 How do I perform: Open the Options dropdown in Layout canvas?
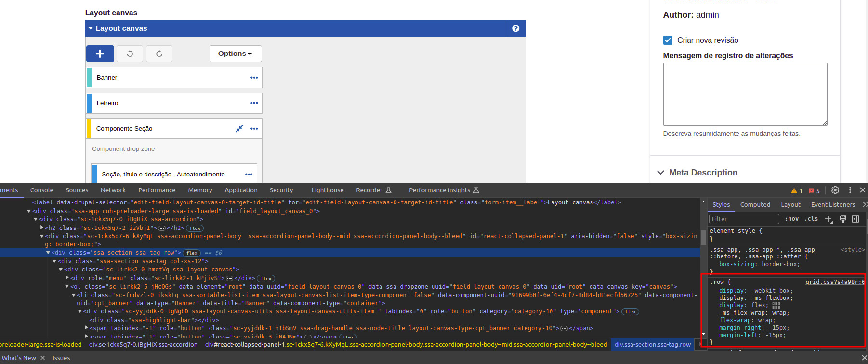point(235,54)
